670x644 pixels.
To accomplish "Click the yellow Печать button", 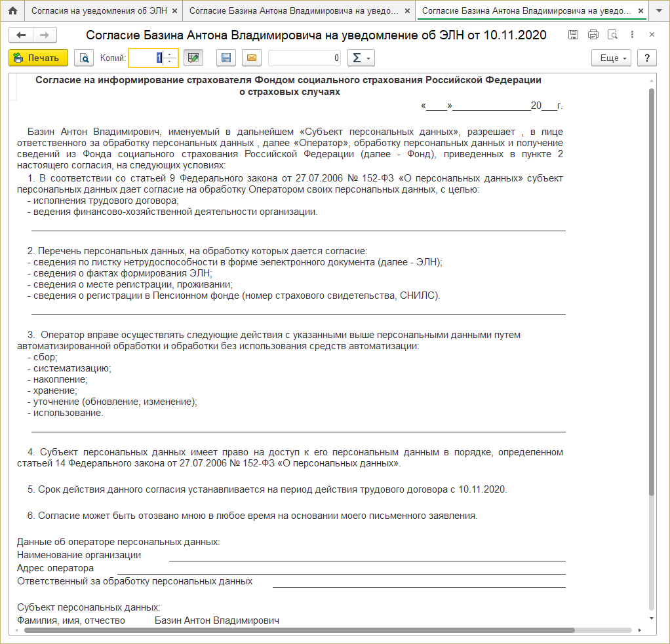I will pos(38,58).
